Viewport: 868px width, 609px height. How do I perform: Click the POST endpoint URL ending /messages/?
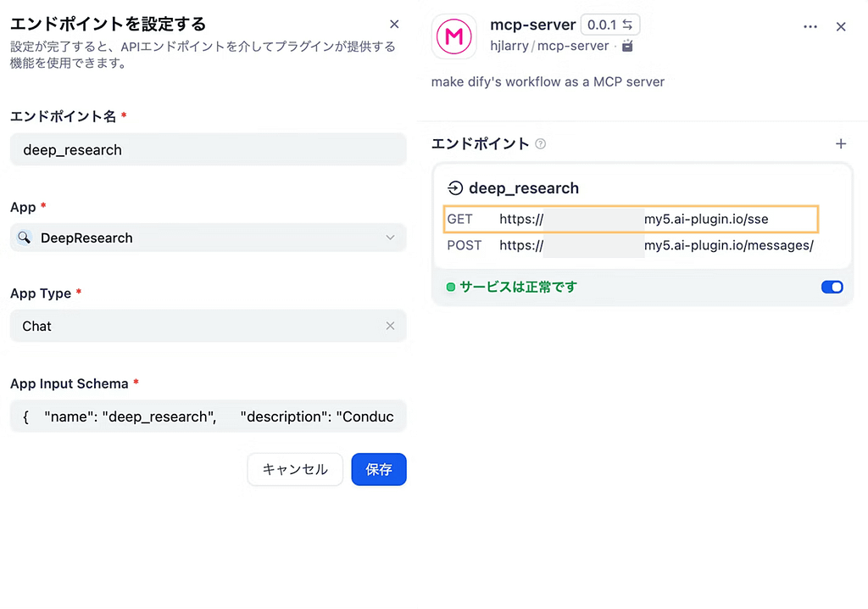point(655,246)
